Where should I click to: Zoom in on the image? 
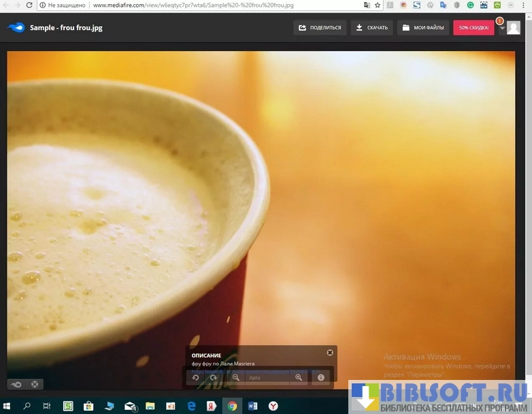[298, 377]
